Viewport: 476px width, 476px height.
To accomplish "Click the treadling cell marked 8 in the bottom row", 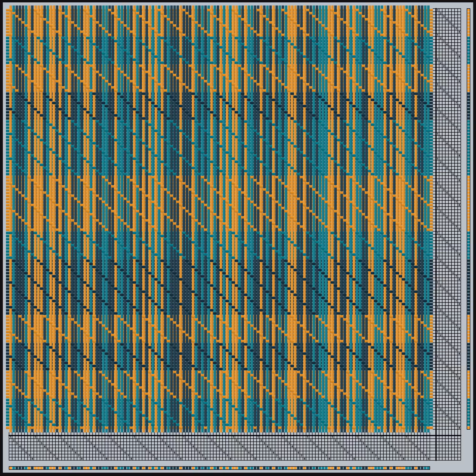I will point(459,428).
